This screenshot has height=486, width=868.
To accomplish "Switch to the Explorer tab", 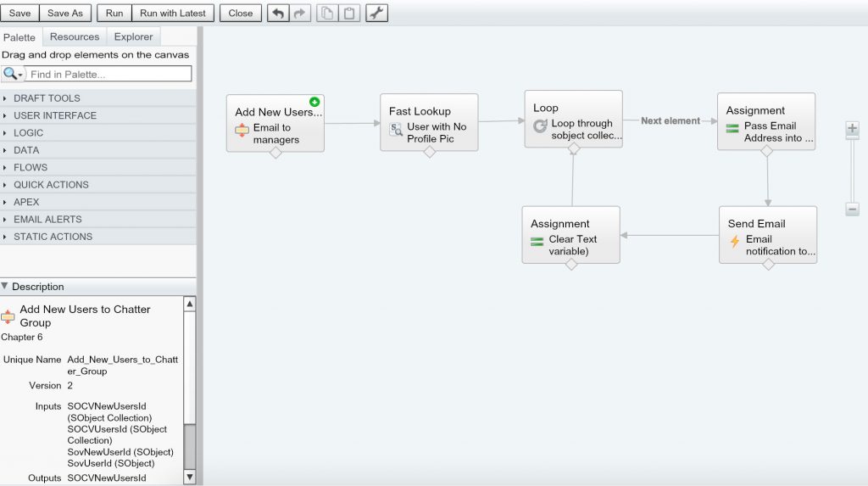I will [x=134, y=36].
